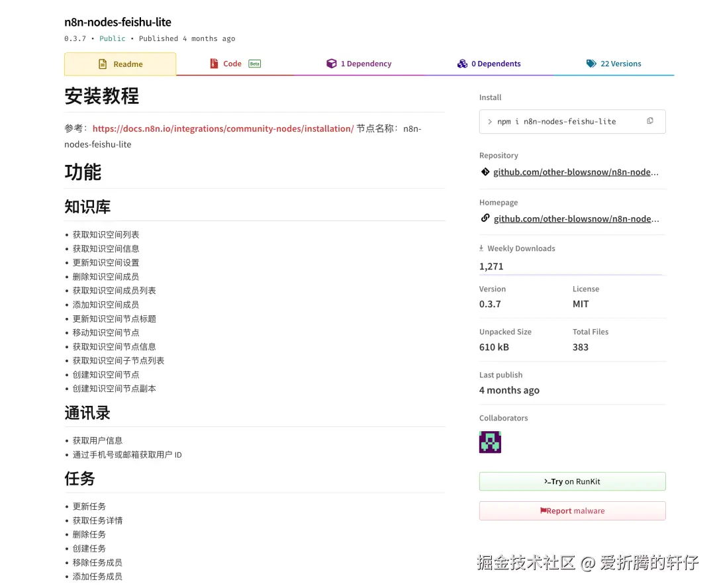Click the MIT license value
The width and height of the screenshot is (715, 588).
click(581, 304)
